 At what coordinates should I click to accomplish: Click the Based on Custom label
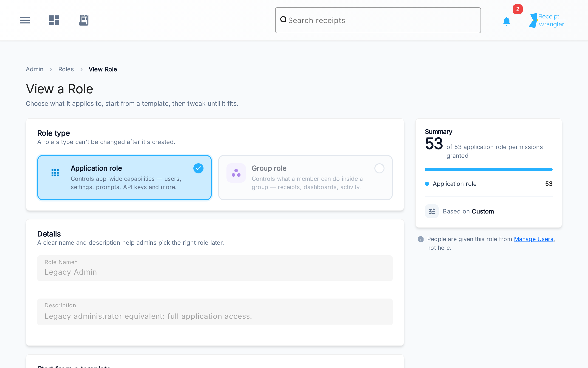pos(468,211)
